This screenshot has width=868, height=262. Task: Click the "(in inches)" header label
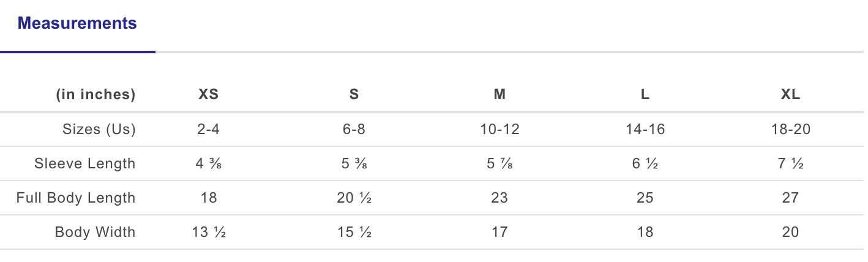[95, 95]
